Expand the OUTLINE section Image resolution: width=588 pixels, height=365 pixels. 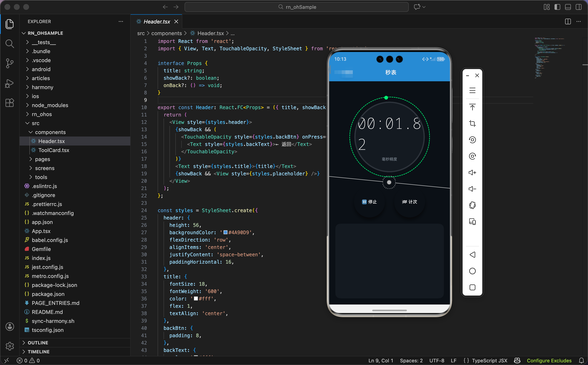(38, 343)
